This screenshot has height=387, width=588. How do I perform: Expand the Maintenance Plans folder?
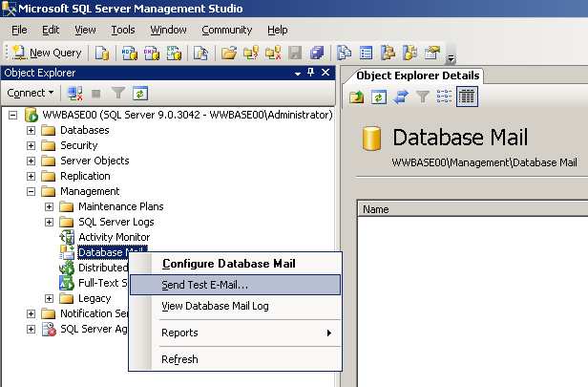[49, 206]
